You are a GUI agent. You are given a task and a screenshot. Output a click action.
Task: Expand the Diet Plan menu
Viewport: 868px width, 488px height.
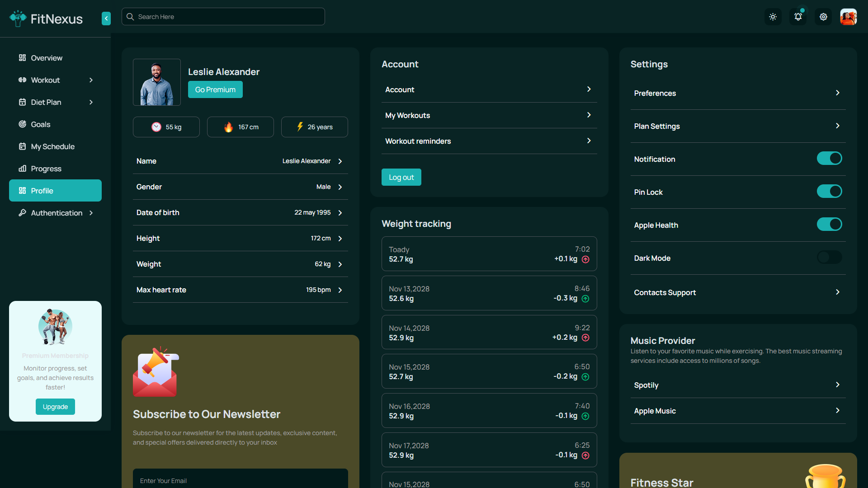point(91,102)
